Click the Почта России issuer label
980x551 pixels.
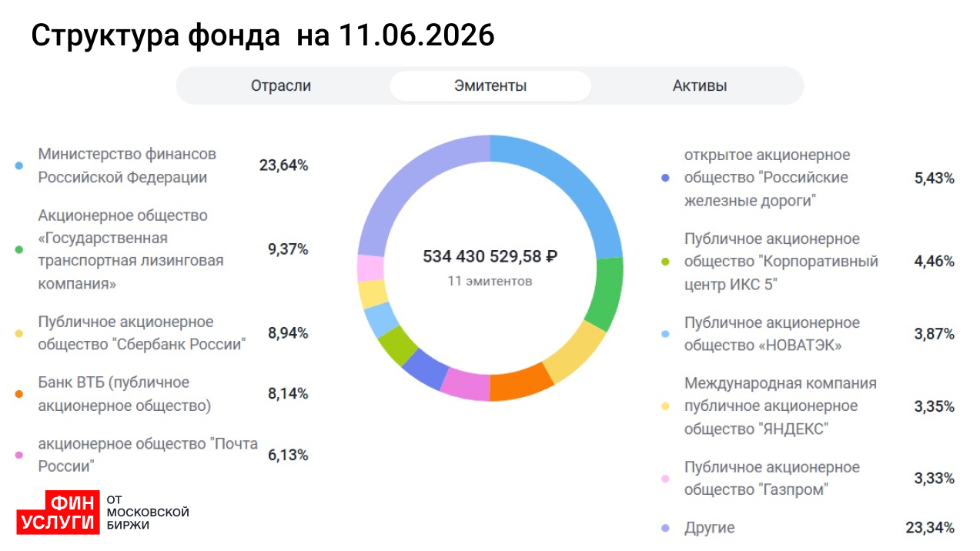(148, 455)
